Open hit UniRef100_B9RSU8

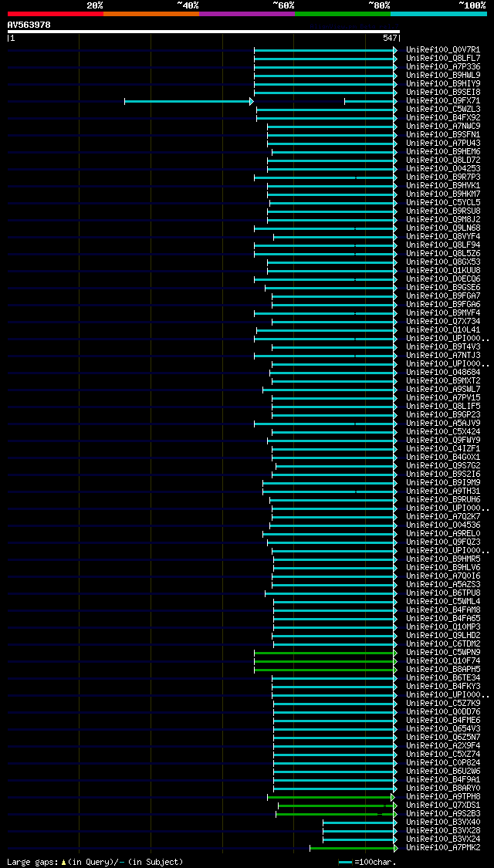443,211
